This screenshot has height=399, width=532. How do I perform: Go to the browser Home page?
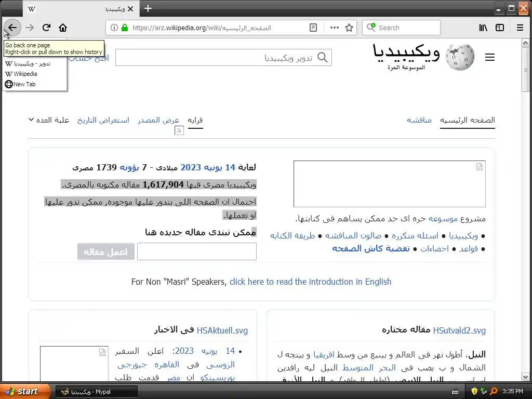click(63, 28)
